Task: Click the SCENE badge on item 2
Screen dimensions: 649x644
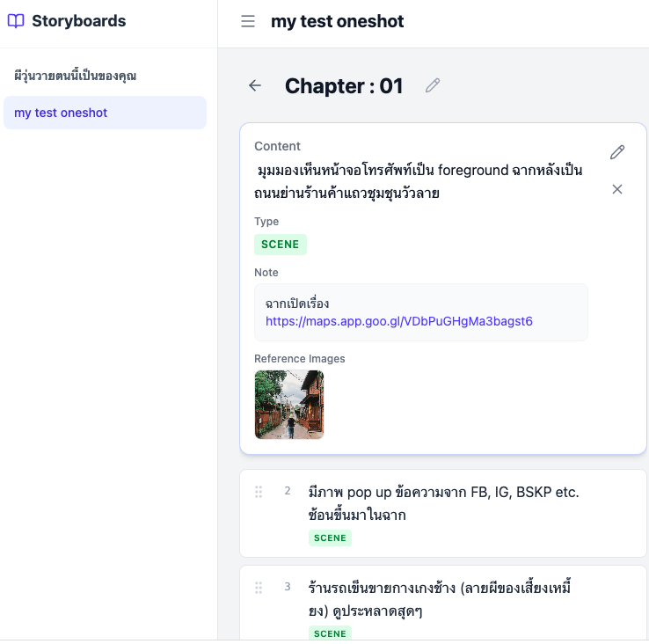Action: point(330,538)
